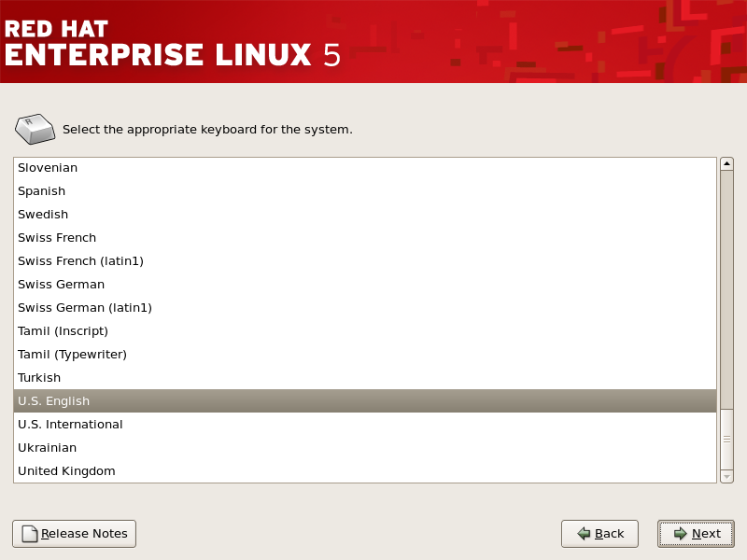747x560 pixels.
Task: Click the document icon on Release Notes button
Action: (x=28, y=533)
